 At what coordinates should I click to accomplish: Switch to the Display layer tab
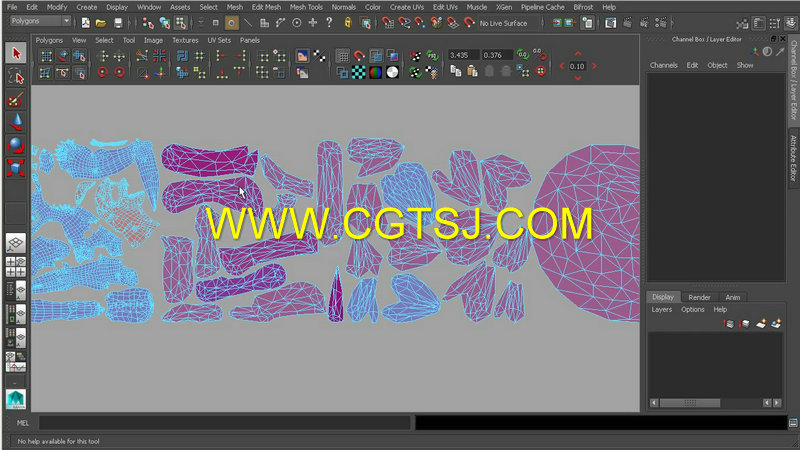click(x=663, y=297)
